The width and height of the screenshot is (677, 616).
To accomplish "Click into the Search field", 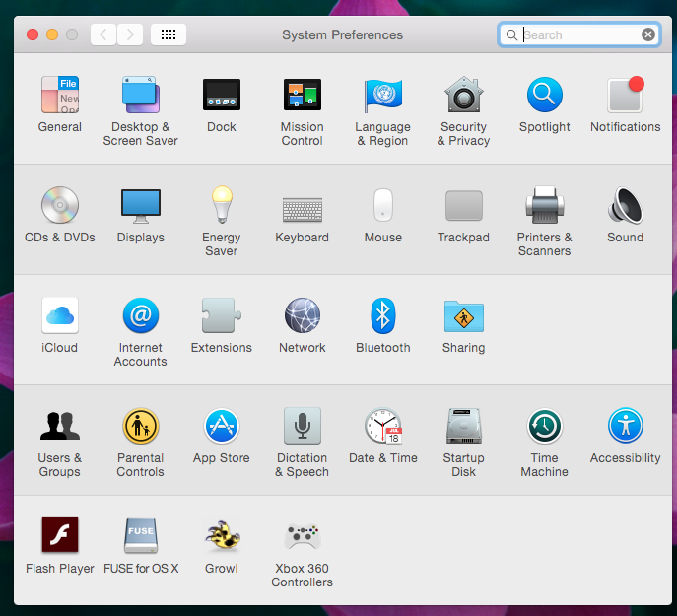I will click(x=579, y=34).
